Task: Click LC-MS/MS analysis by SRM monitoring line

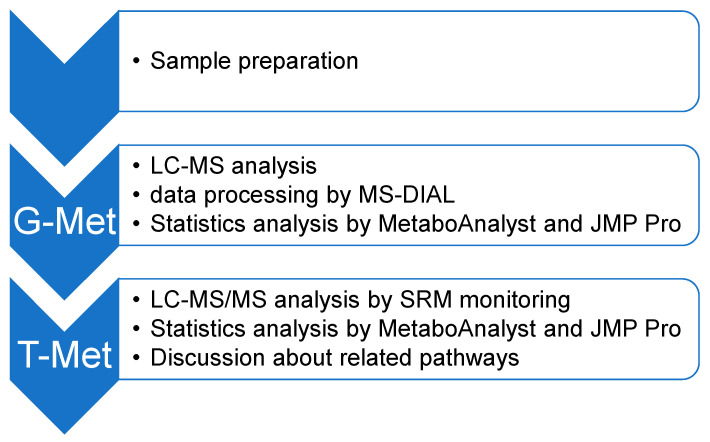Action: coord(360,300)
